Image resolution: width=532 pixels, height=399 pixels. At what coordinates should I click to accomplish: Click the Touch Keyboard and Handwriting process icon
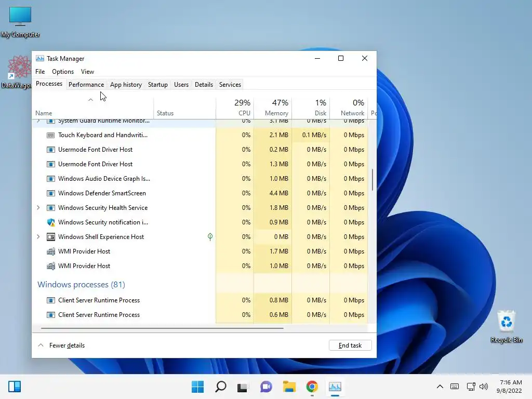(x=50, y=135)
